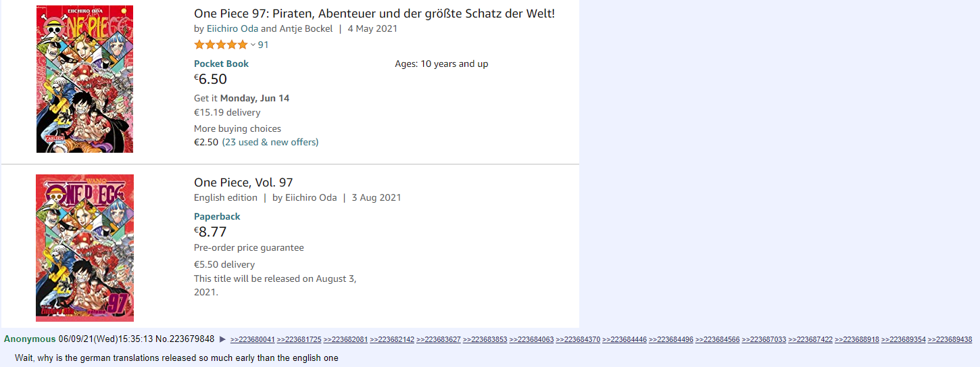
Task: Click the Anonymous poster name
Action: (x=30, y=339)
